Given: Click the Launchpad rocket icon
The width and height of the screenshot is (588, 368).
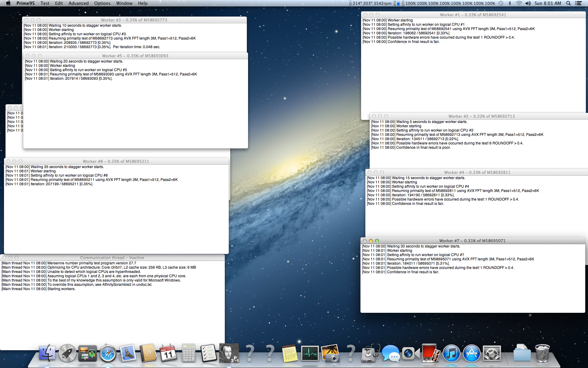Looking at the screenshot, I should pos(67,353).
